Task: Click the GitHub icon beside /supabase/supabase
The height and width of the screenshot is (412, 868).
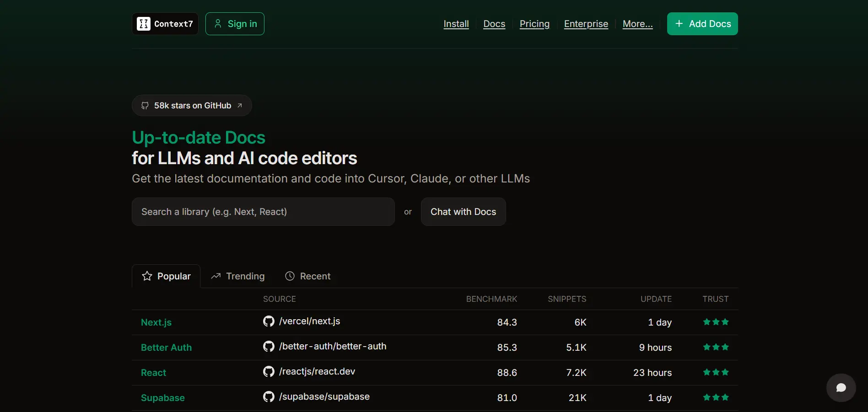Action: pyautogui.click(x=269, y=397)
